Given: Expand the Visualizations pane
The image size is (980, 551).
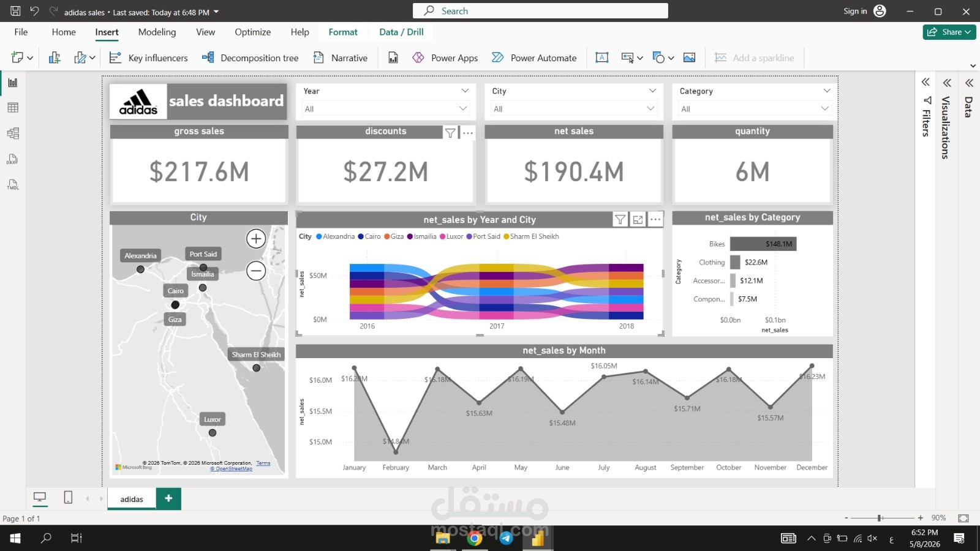Looking at the screenshot, I should pyautogui.click(x=947, y=83).
